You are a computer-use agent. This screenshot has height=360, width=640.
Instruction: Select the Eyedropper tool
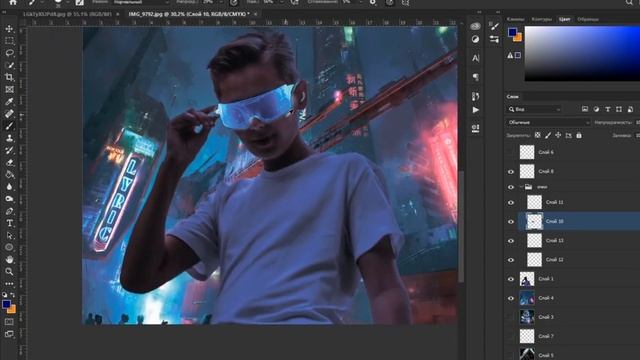(x=9, y=102)
